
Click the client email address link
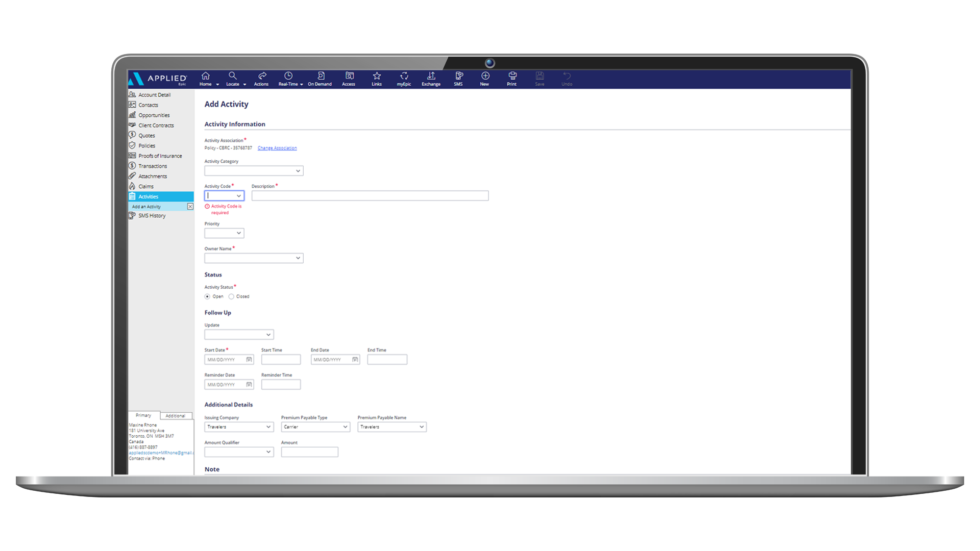(161, 453)
